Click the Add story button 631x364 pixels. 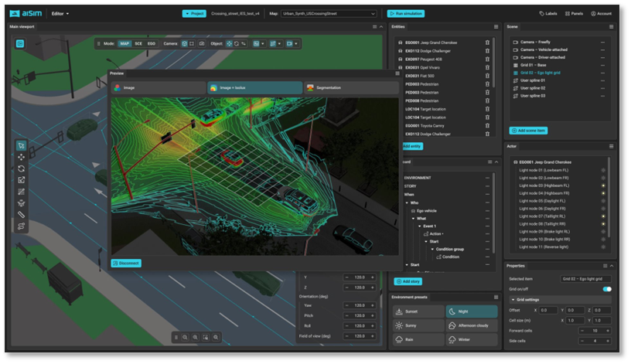click(x=408, y=281)
